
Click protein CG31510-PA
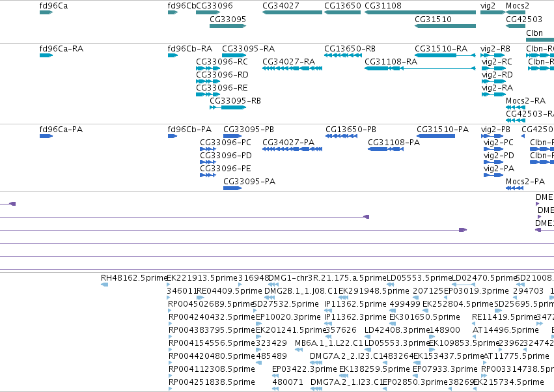click(x=436, y=136)
